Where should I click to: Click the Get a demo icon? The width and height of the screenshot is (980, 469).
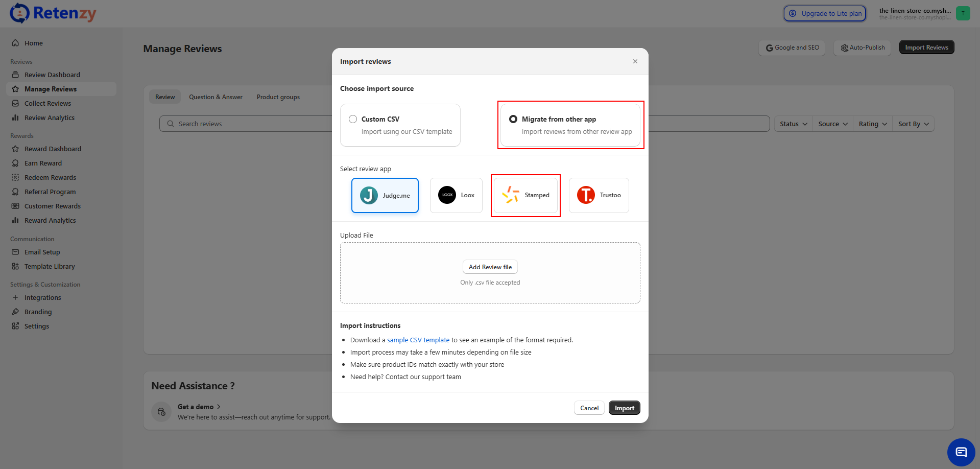point(161,412)
